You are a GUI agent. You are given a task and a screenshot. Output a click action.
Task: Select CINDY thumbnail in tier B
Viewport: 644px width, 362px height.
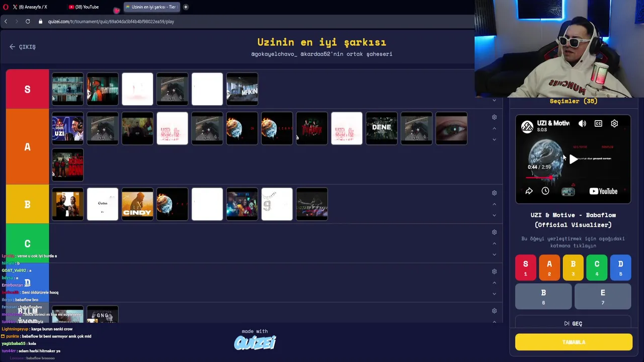137,204
